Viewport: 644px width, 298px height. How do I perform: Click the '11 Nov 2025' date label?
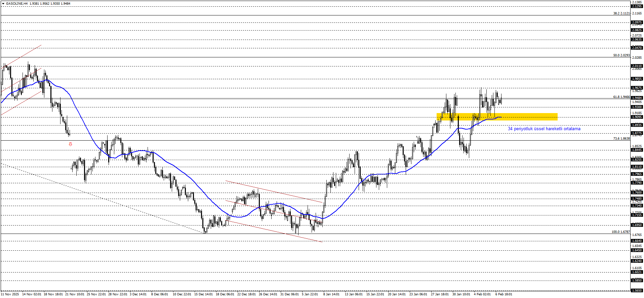[x=10, y=294]
